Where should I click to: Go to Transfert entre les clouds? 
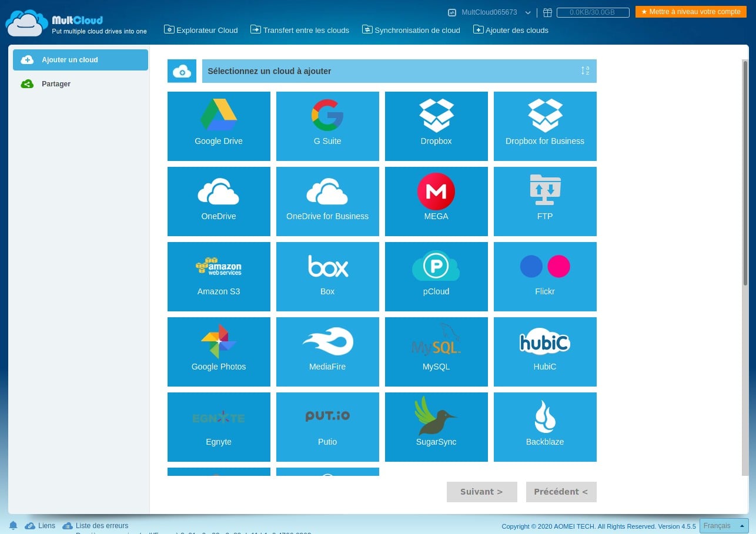tap(300, 30)
